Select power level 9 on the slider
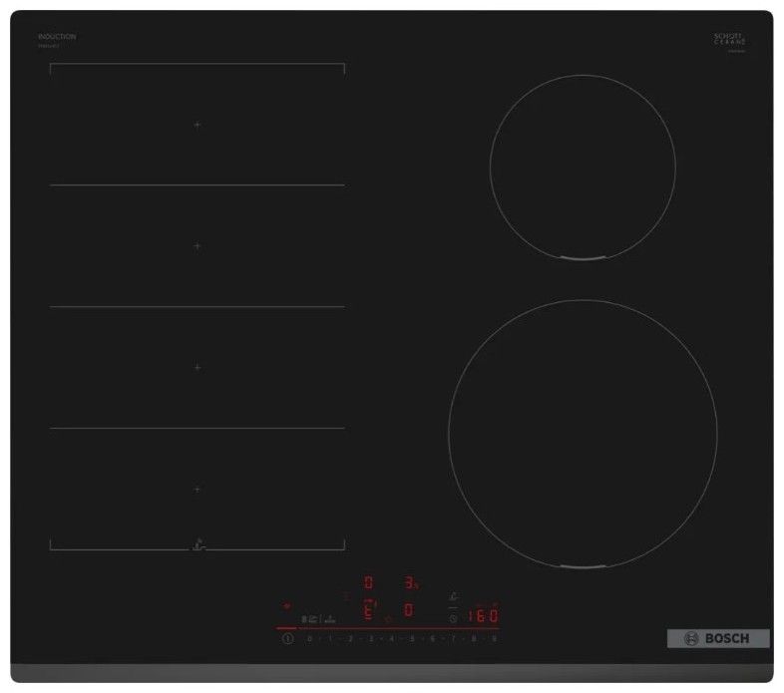 click(494, 637)
